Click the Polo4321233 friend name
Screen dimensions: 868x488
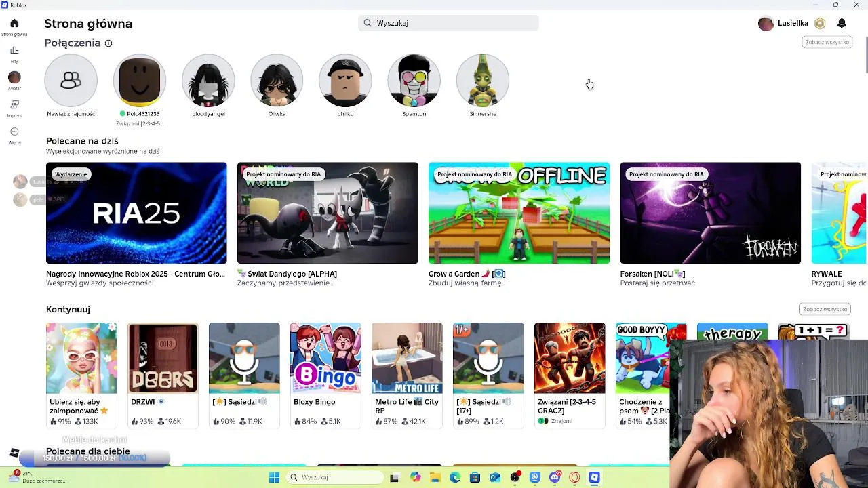click(x=143, y=114)
